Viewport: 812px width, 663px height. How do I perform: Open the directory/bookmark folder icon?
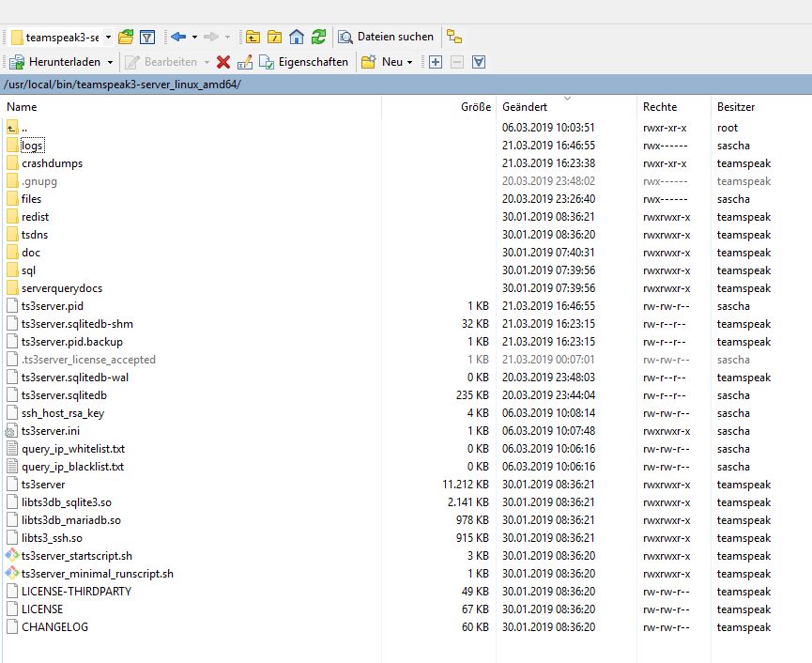coord(126,37)
